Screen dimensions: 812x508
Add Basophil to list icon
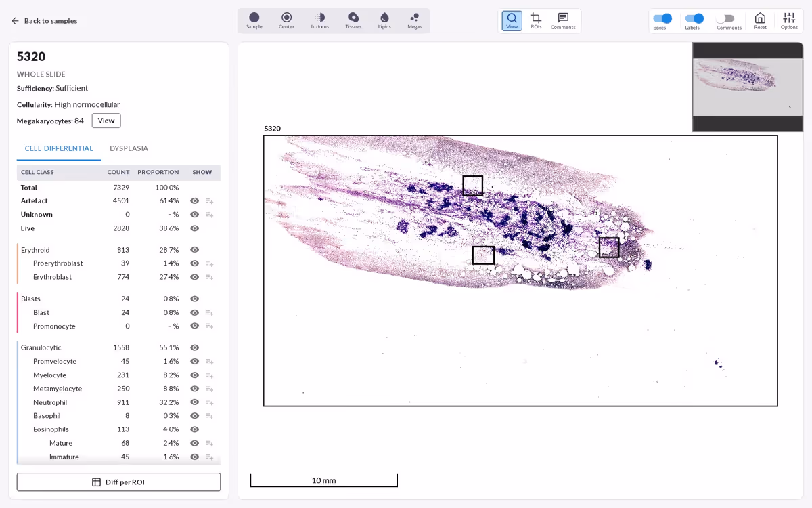point(210,416)
